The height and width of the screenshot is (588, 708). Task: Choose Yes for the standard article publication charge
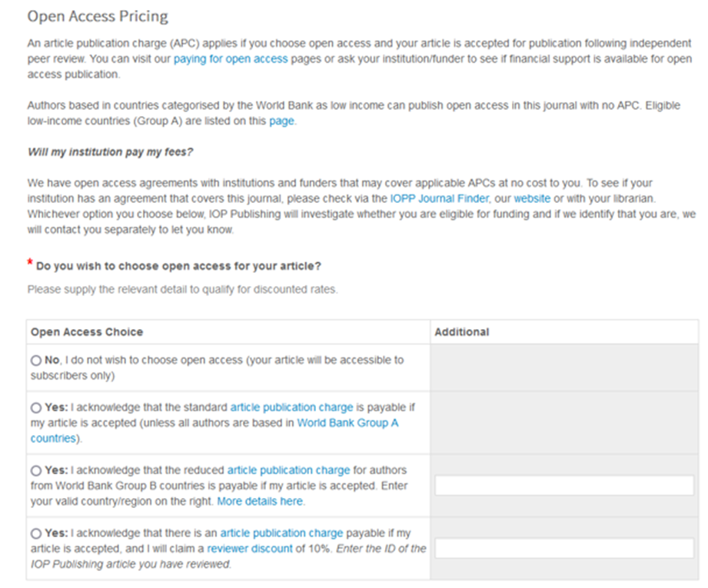(36, 408)
